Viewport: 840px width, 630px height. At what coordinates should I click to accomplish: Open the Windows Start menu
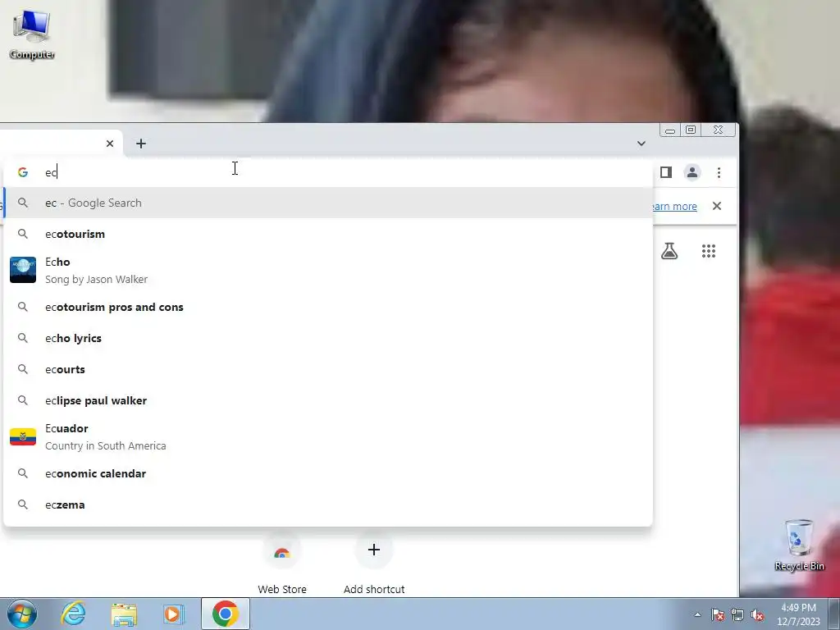(22, 614)
